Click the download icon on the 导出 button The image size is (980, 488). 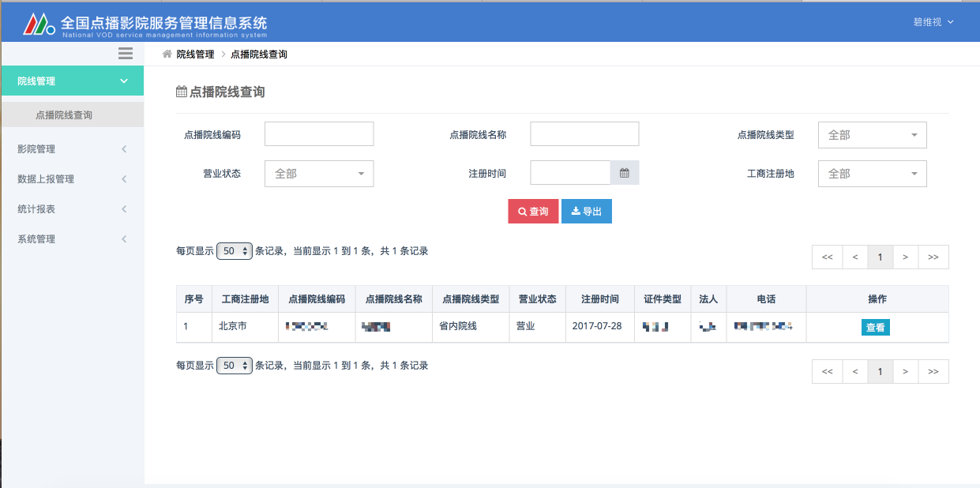575,211
